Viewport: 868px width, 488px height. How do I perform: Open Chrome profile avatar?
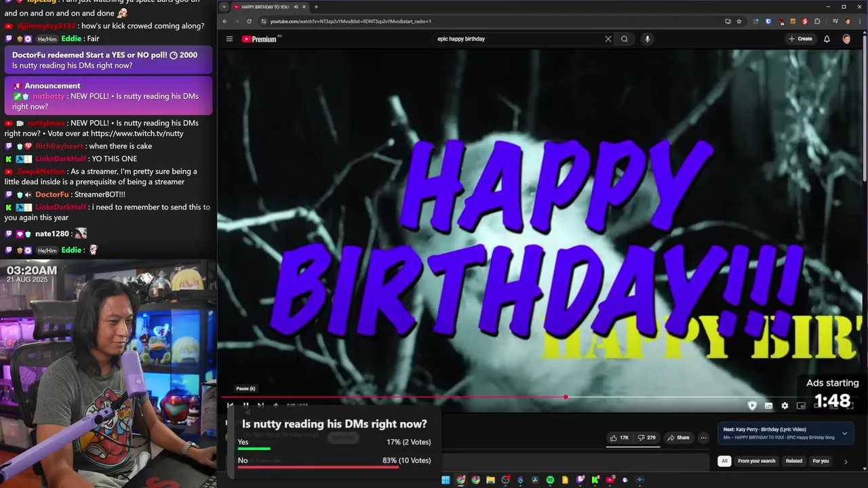pos(848,21)
